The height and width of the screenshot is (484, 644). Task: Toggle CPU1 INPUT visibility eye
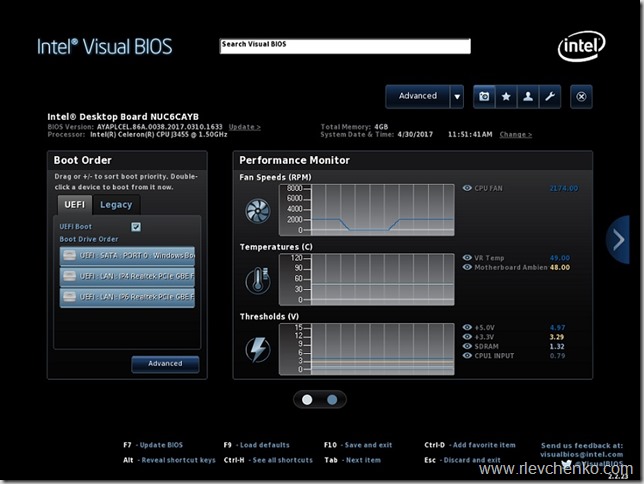tap(467, 355)
